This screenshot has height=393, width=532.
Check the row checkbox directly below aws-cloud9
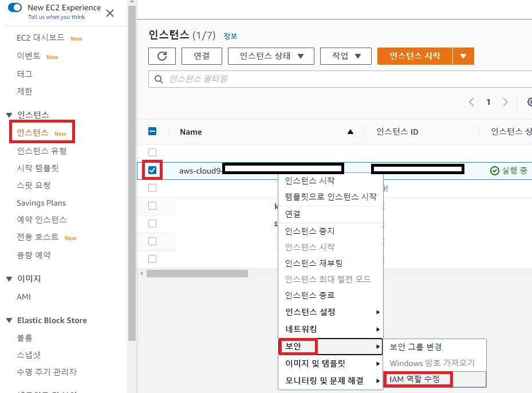(x=152, y=188)
